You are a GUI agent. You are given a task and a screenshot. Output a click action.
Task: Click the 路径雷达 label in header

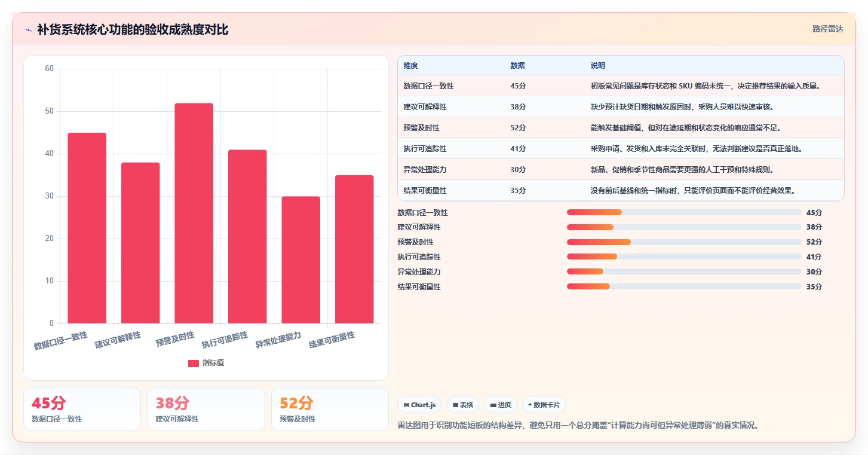pyautogui.click(x=827, y=29)
